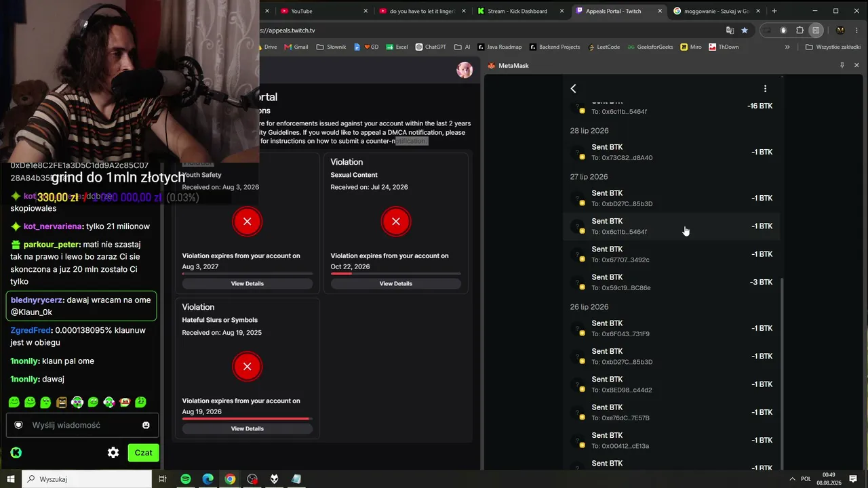The height and width of the screenshot is (488, 868).
Task: Open the Sent BTK transaction of -16 BTK
Action: point(671,106)
